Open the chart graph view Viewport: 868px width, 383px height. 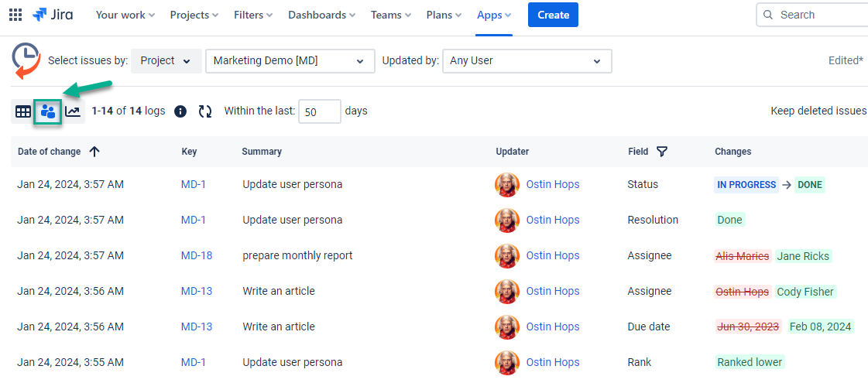point(72,111)
